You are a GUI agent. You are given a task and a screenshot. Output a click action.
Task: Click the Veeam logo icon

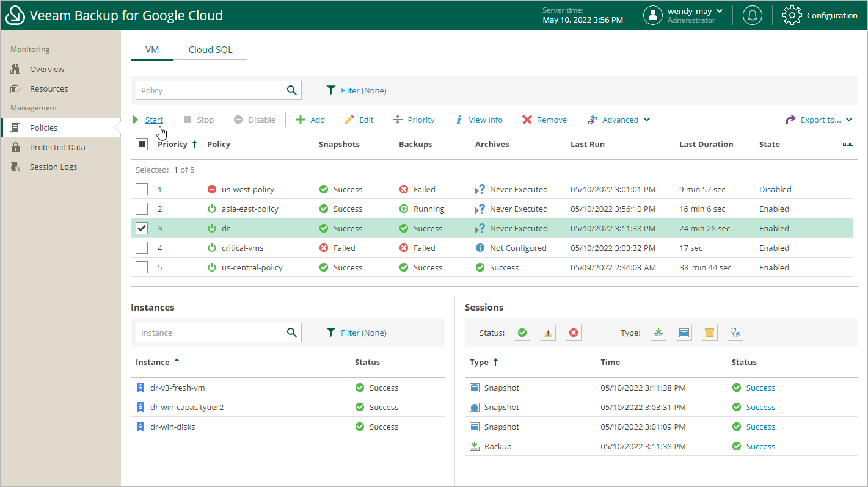pos(15,15)
